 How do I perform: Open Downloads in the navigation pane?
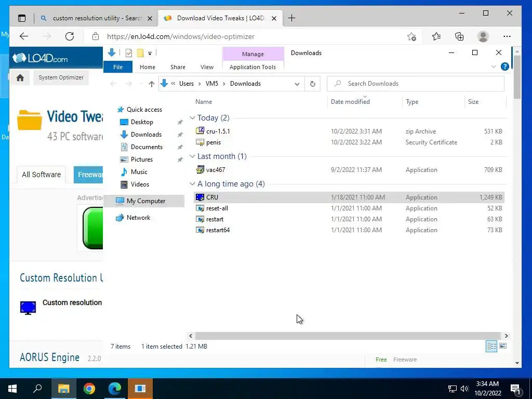coord(146,135)
